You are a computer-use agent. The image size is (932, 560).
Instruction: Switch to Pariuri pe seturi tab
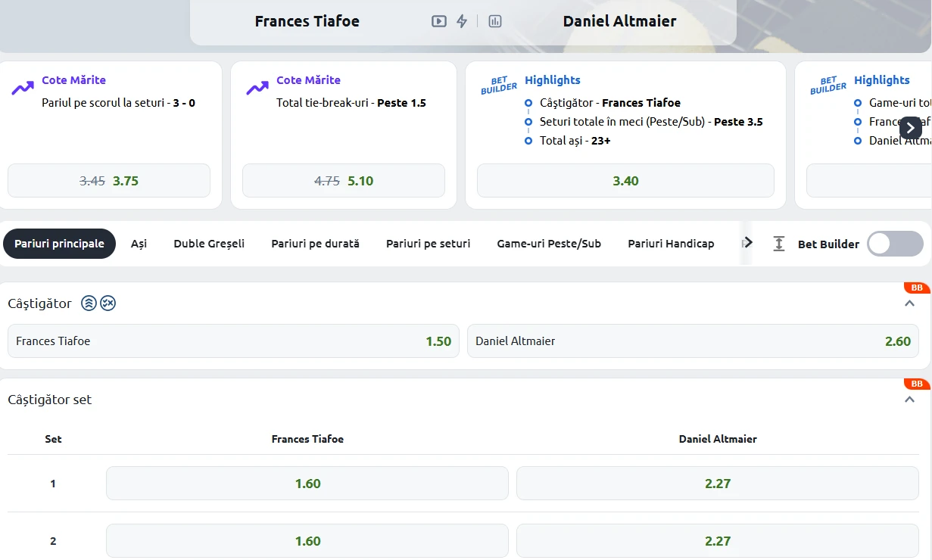point(429,244)
